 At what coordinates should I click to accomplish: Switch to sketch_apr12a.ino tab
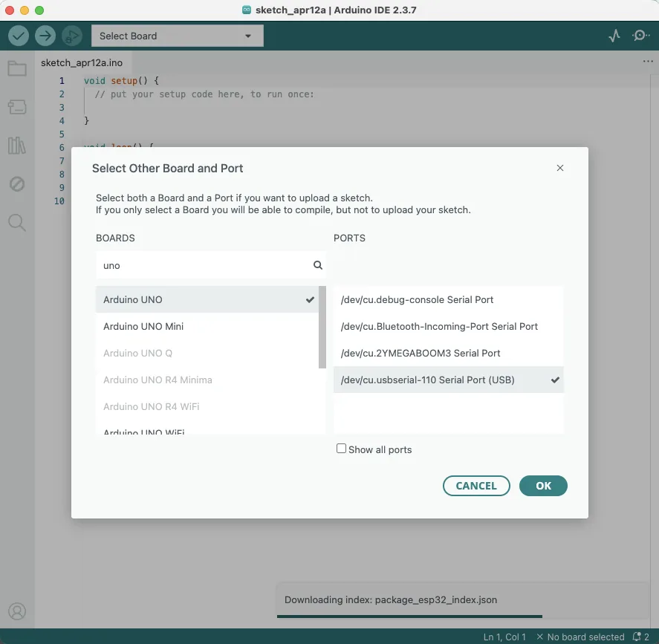[82, 62]
